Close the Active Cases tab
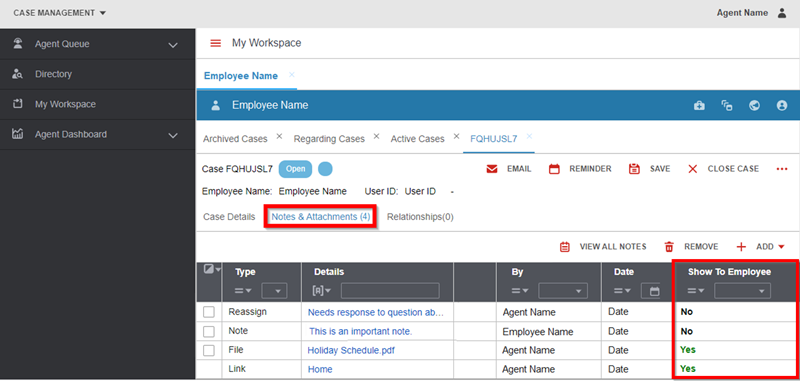Viewport: 800px width, 381px height. click(457, 136)
